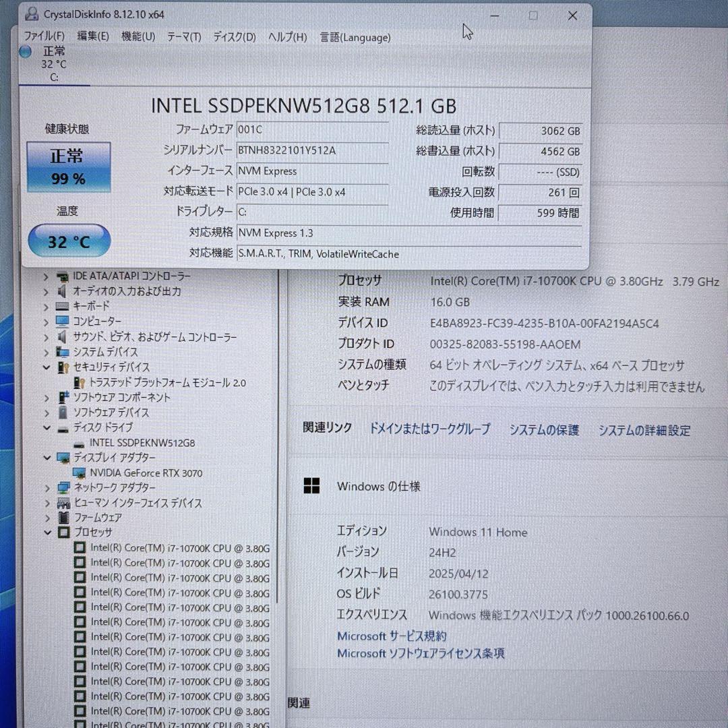Click the コンピューター monitor icon
The image size is (728, 728).
(x=62, y=322)
